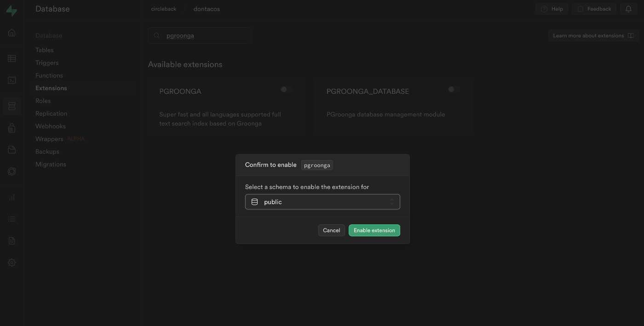The image size is (644, 326).
Task: Open the API Docs file sidebar icon
Action: (x=12, y=240)
